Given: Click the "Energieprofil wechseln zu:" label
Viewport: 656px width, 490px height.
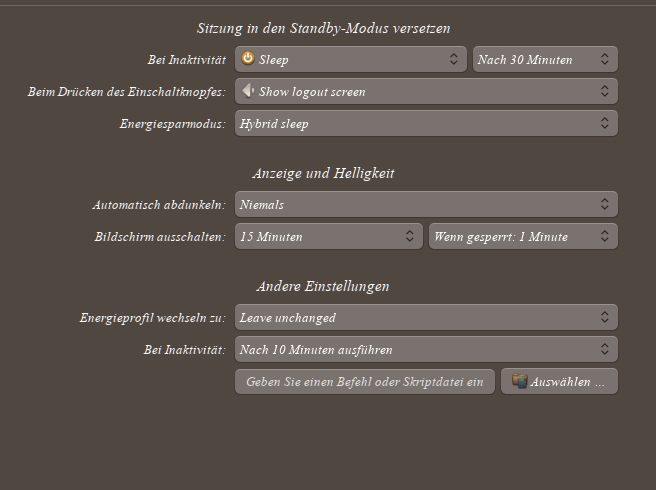Looking at the screenshot, I should (152, 318).
